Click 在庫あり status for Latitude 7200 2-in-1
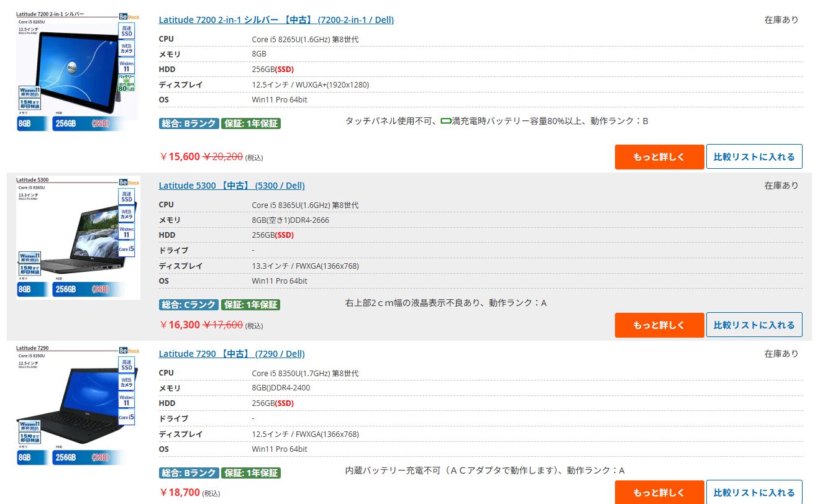This screenshot has height=504, width=820. click(x=781, y=20)
